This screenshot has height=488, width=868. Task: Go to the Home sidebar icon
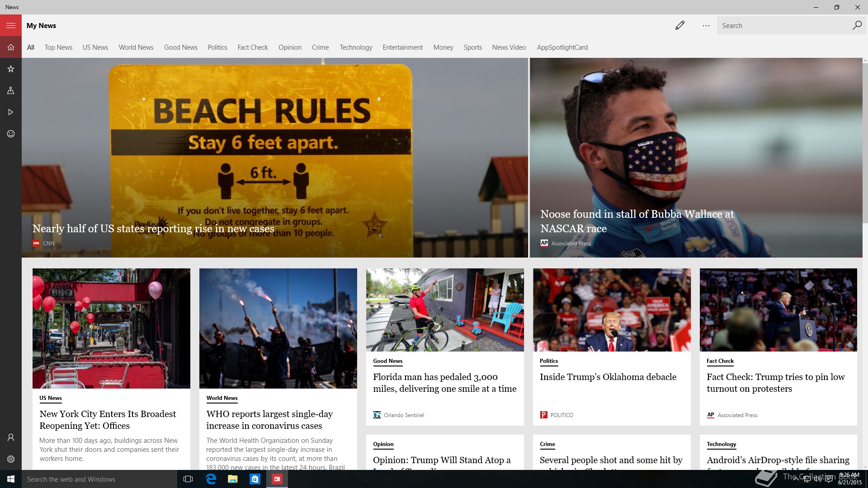point(11,47)
